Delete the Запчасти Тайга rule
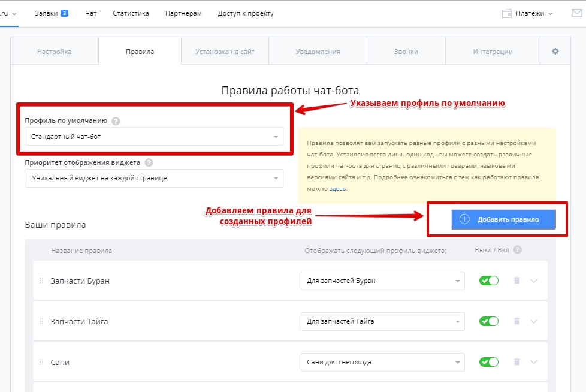This screenshot has width=586, height=392. tap(517, 321)
